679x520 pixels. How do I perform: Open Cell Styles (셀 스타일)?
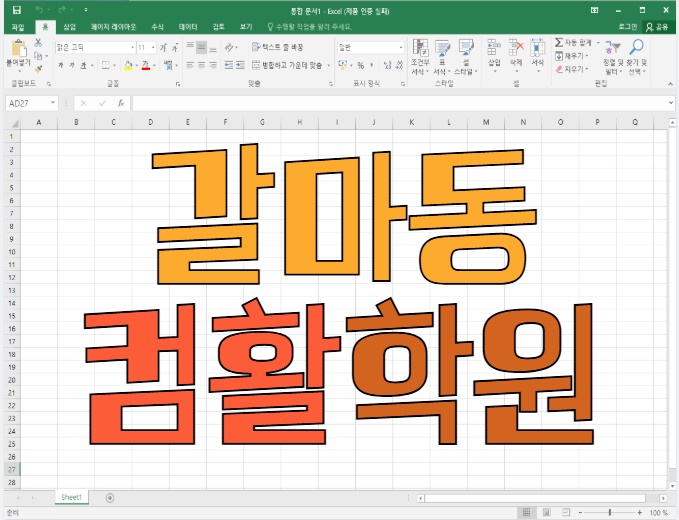(466, 56)
